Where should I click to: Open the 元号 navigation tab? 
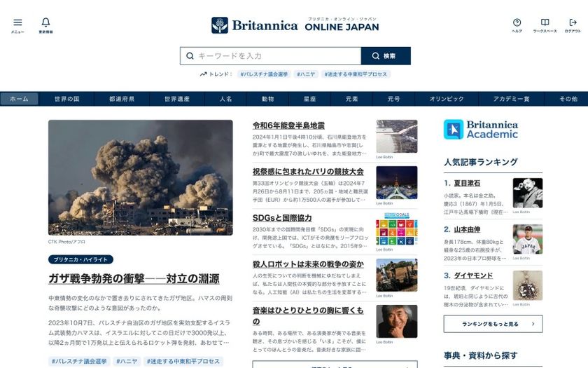click(393, 99)
